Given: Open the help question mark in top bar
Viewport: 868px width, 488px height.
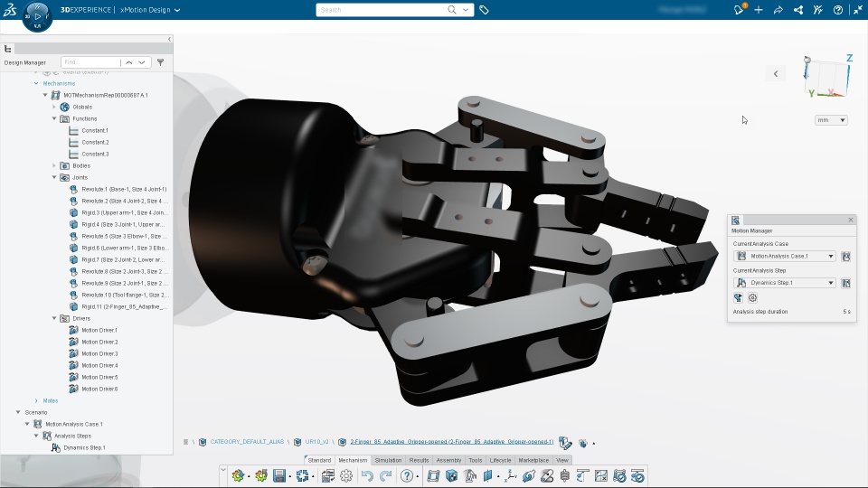Looking at the screenshot, I should [x=838, y=10].
